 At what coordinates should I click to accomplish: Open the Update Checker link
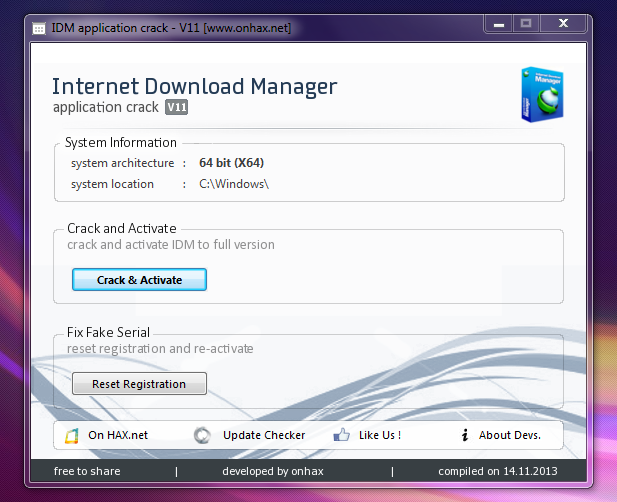264,435
